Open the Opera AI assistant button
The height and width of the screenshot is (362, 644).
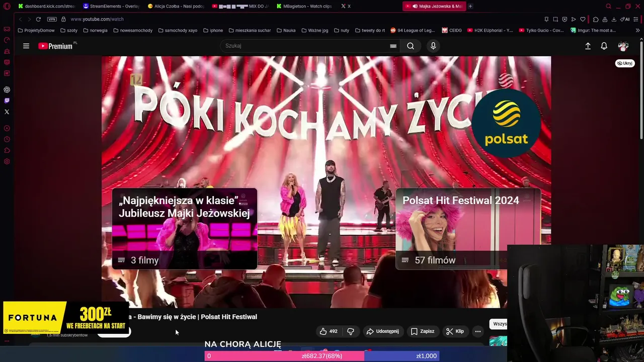[x=625, y=19]
